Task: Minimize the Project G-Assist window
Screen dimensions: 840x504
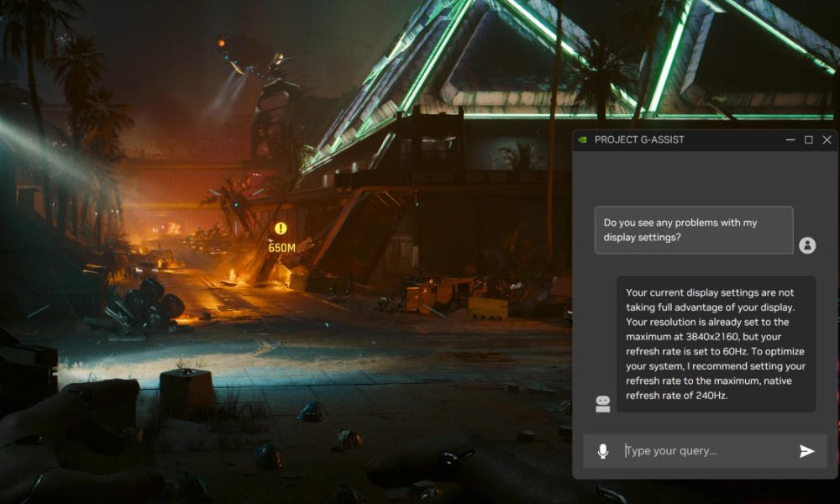Action: [x=790, y=140]
